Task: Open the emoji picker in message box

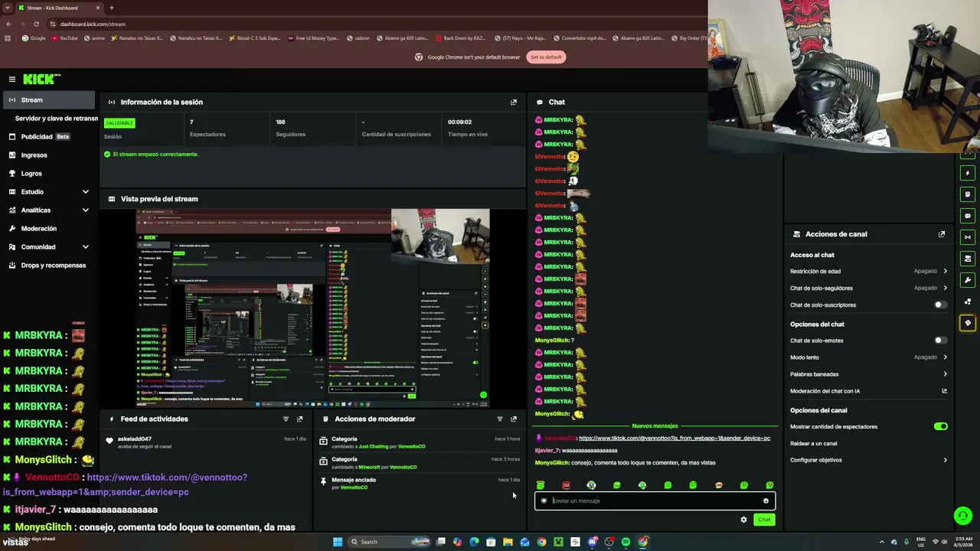Action: pyautogui.click(x=766, y=501)
